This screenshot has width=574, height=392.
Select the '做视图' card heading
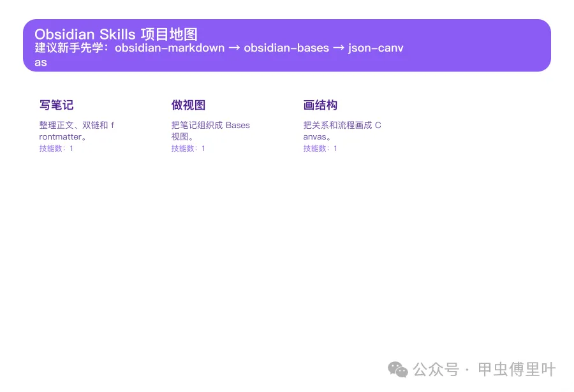[x=188, y=105]
